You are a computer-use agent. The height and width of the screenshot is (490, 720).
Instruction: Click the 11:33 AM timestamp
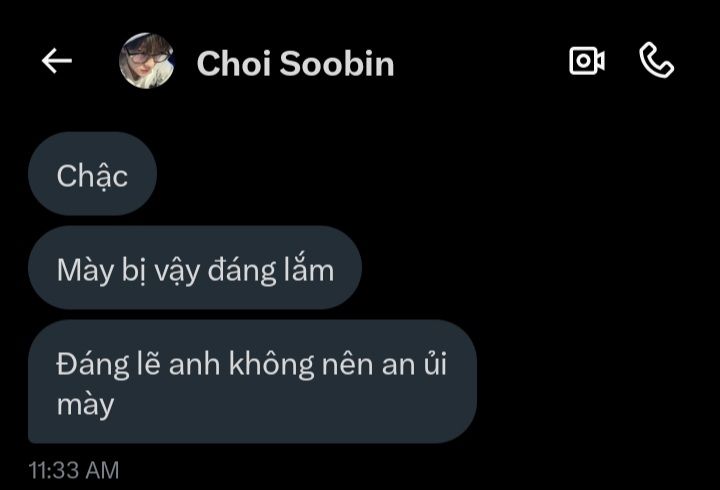tap(74, 470)
